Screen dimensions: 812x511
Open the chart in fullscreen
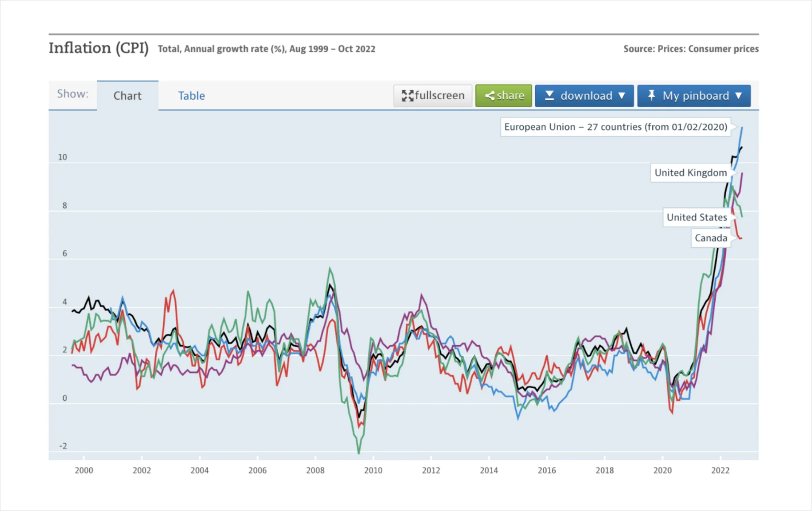[x=433, y=95]
